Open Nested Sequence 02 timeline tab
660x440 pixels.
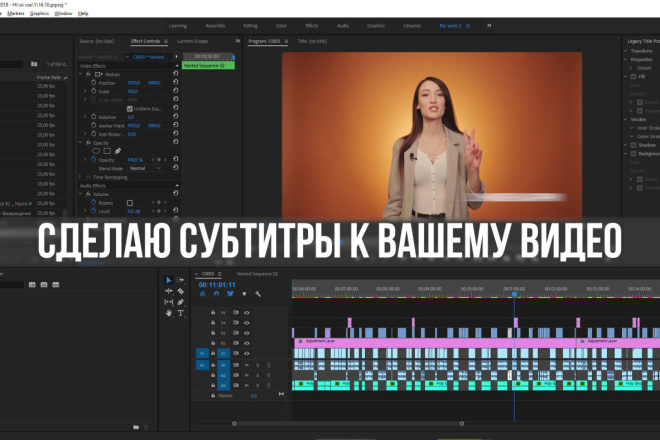[257, 274]
